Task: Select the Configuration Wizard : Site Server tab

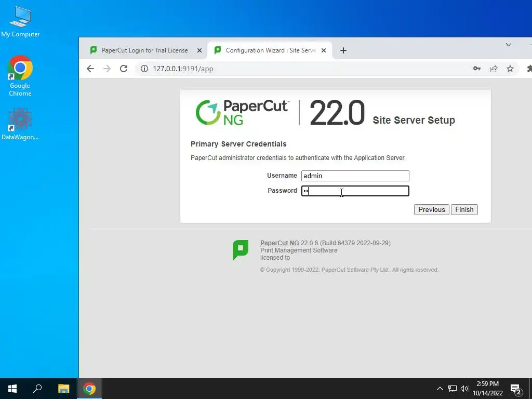Action: [269, 50]
